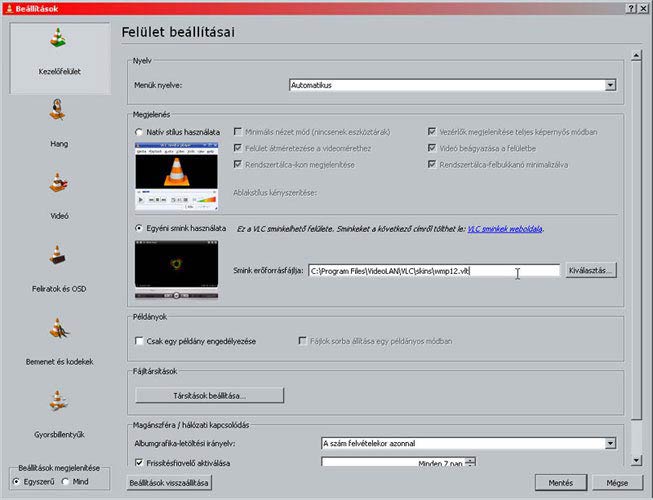Screen dimensions: 653x500
Task: Open the Videó settings cone icon
Action: (x=59, y=182)
